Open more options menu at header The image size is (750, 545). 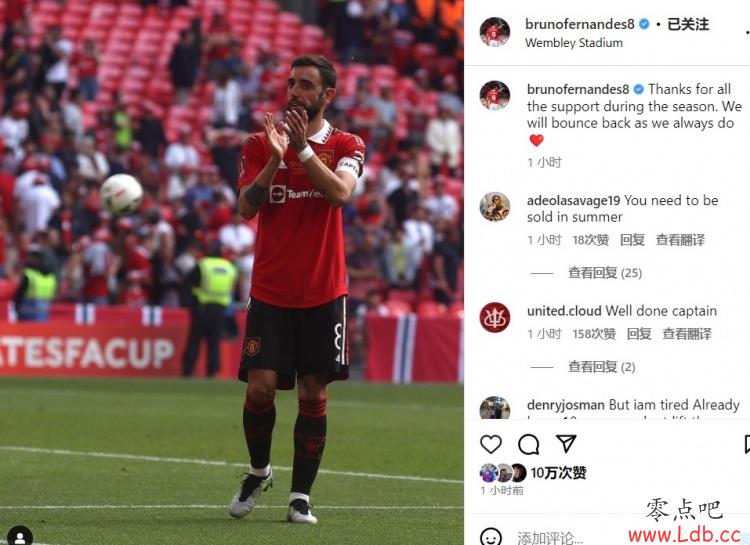tap(747, 32)
